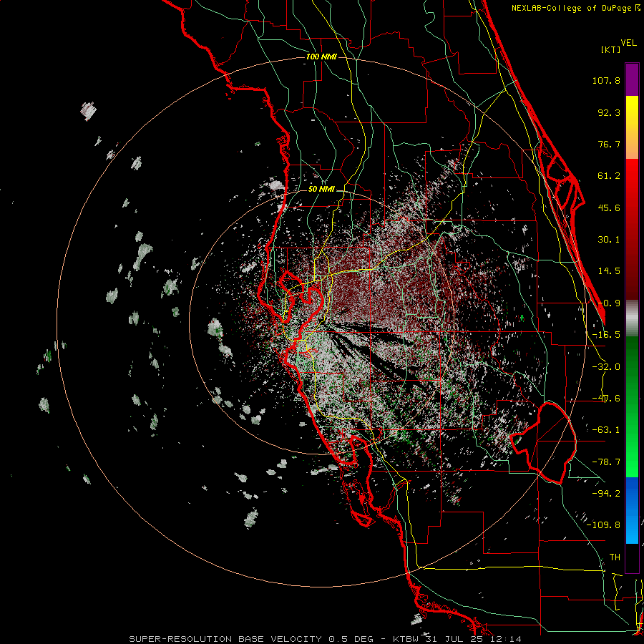Click the 107.8 velocity scale value
This screenshot has width=644, height=644.
coord(606,80)
